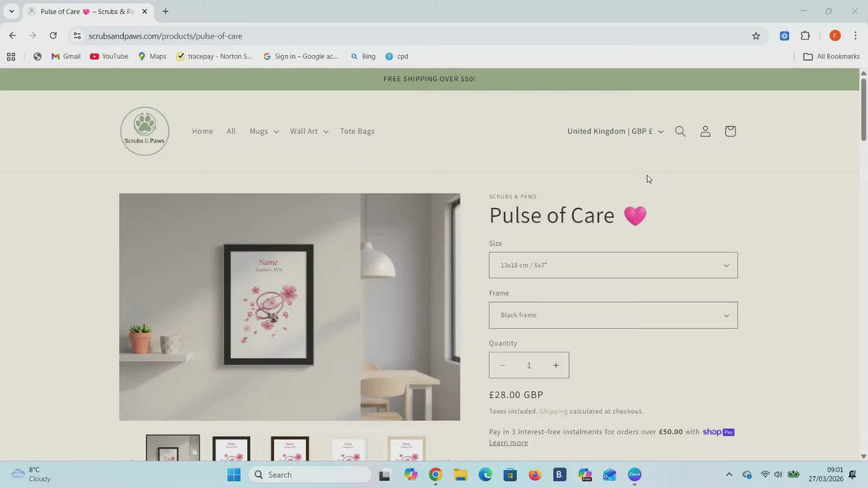Open File Explorer from the taskbar

coord(460,475)
